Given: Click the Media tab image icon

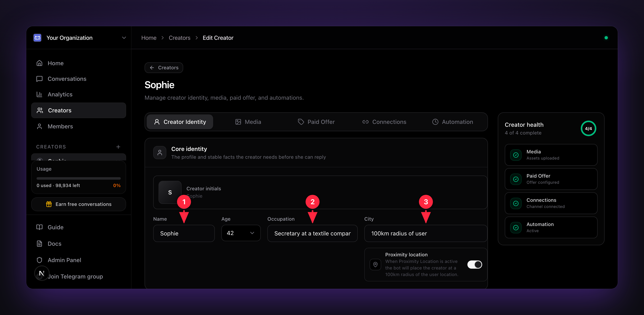Looking at the screenshot, I should pyautogui.click(x=238, y=122).
